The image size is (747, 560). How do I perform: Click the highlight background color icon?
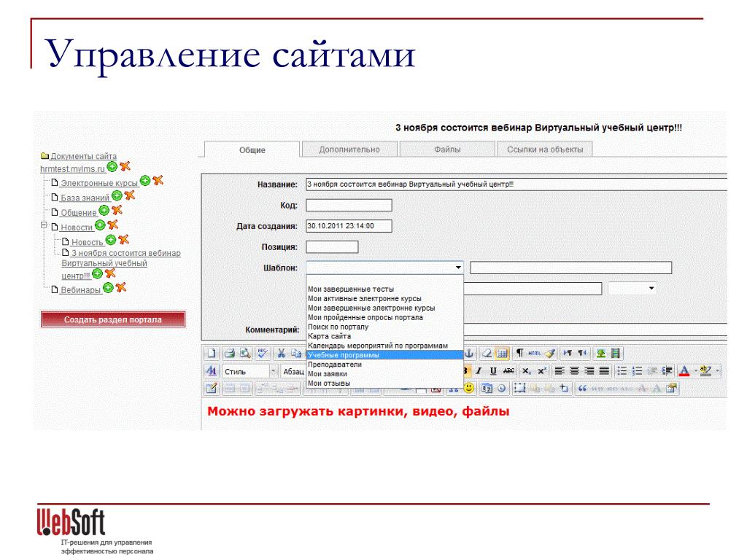tap(705, 371)
